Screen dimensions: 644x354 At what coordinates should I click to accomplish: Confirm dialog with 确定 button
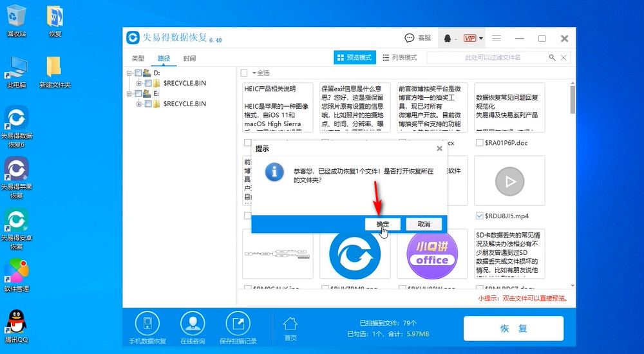point(383,224)
